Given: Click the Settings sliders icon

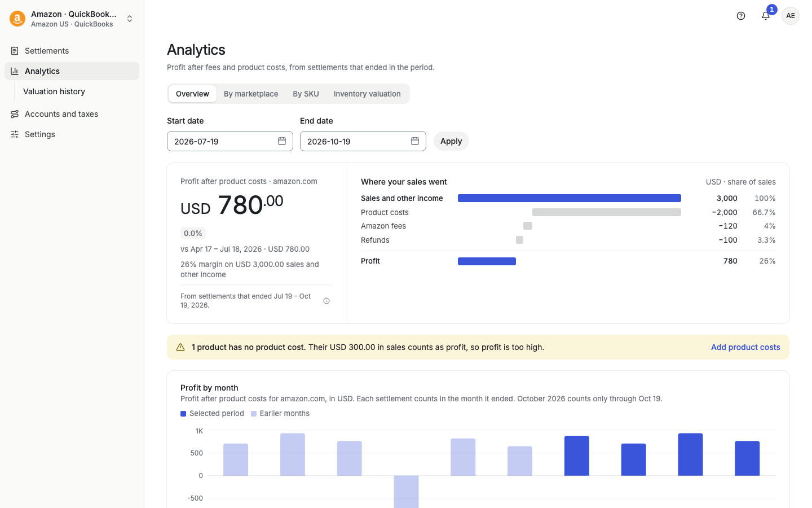Looking at the screenshot, I should point(15,134).
